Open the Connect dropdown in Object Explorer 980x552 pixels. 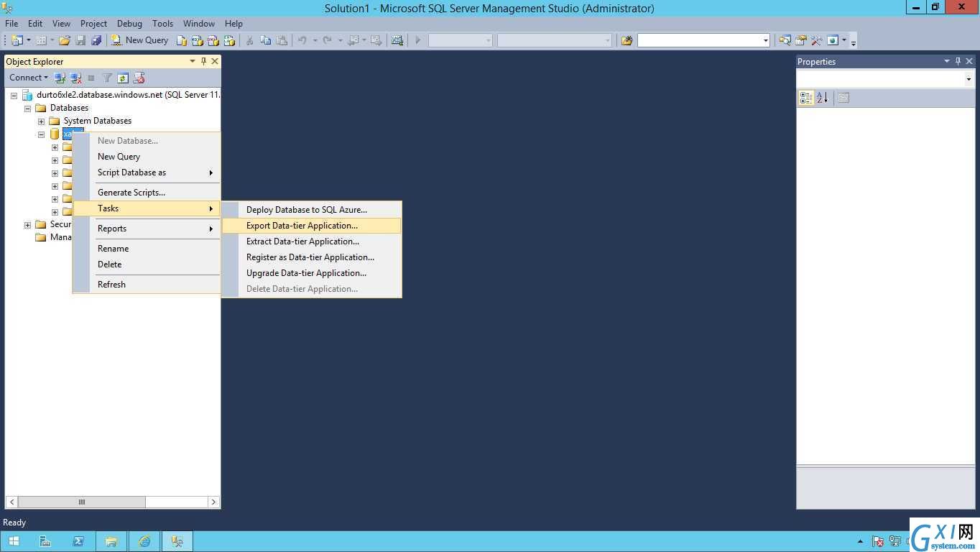point(29,78)
